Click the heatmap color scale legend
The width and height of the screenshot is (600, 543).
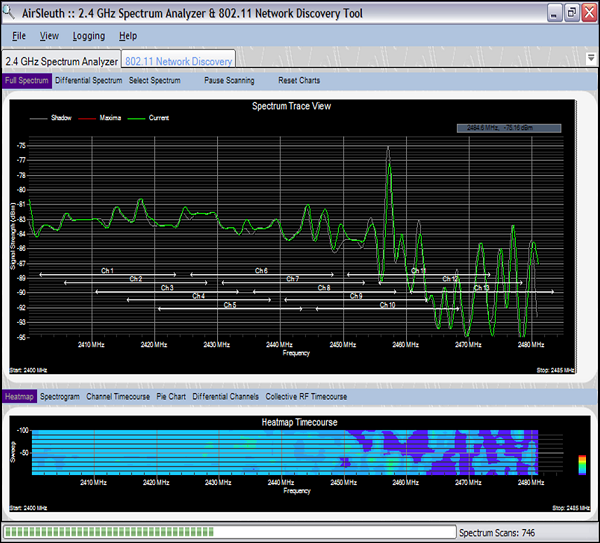click(x=582, y=465)
